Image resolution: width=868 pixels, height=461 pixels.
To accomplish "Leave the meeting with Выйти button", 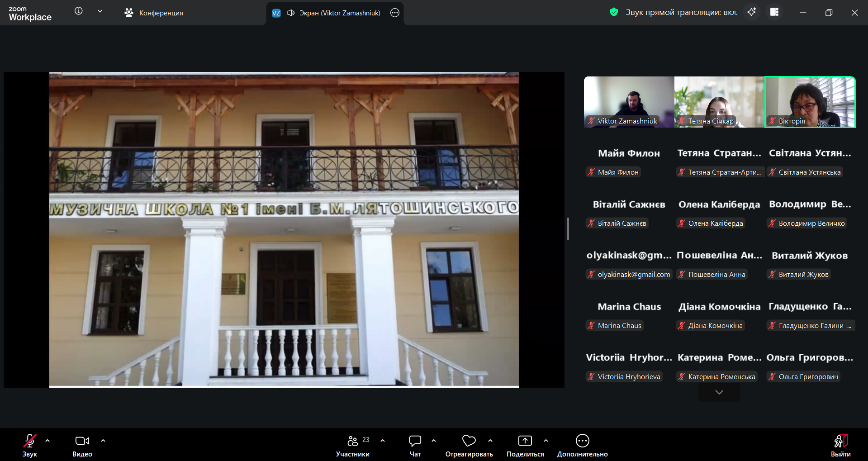I will (x=840, y=445).
